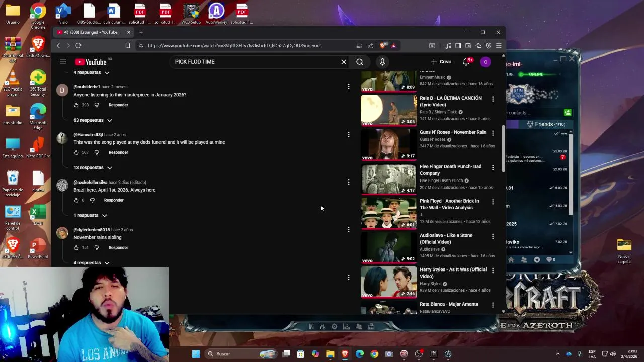Viewport: 644px width, 362px height.
Task: Click the JOIN ROOM button
Action: point(517,95)
